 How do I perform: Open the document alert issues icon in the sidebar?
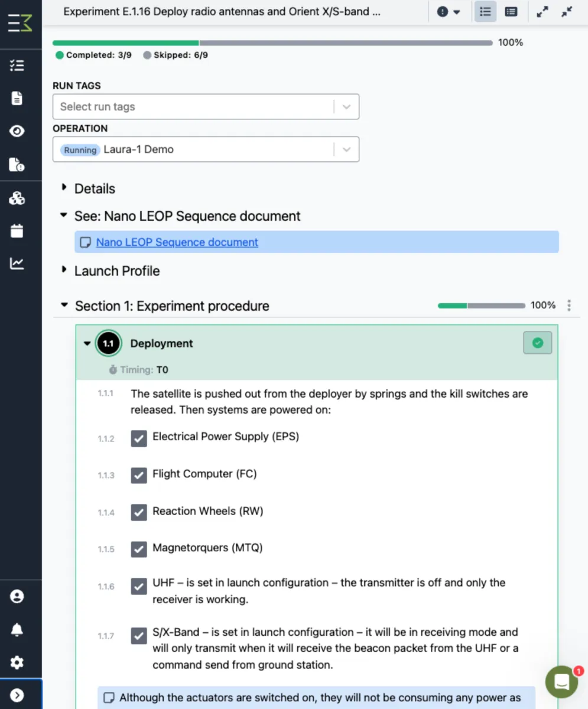[x=17, y=164]
